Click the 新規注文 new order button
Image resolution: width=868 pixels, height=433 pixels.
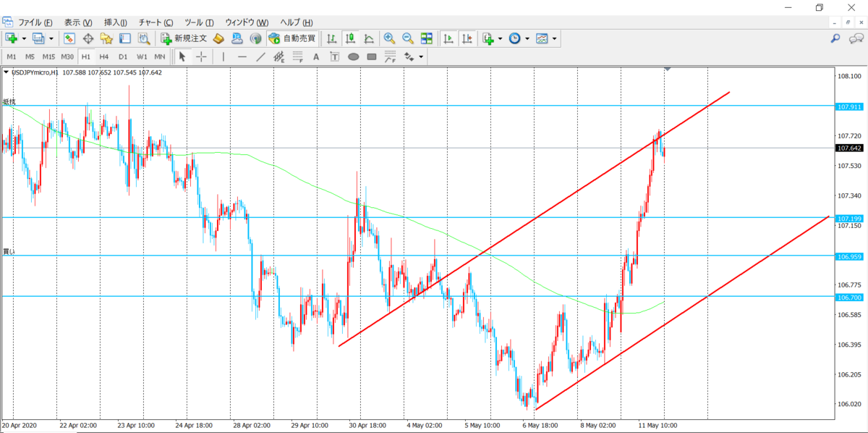[184, 38]
